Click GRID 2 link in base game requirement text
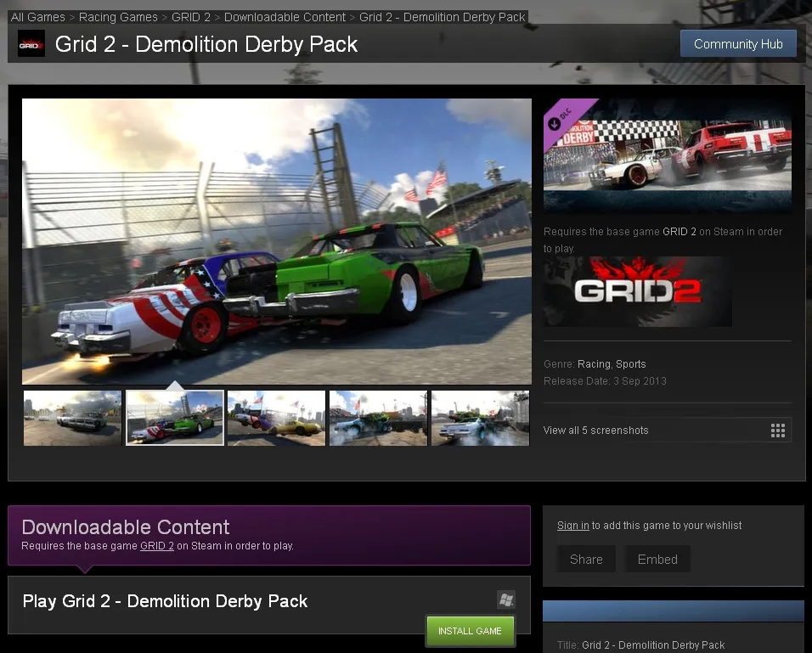This screenshot has width=812, height=653. click(x=679, y=232)
